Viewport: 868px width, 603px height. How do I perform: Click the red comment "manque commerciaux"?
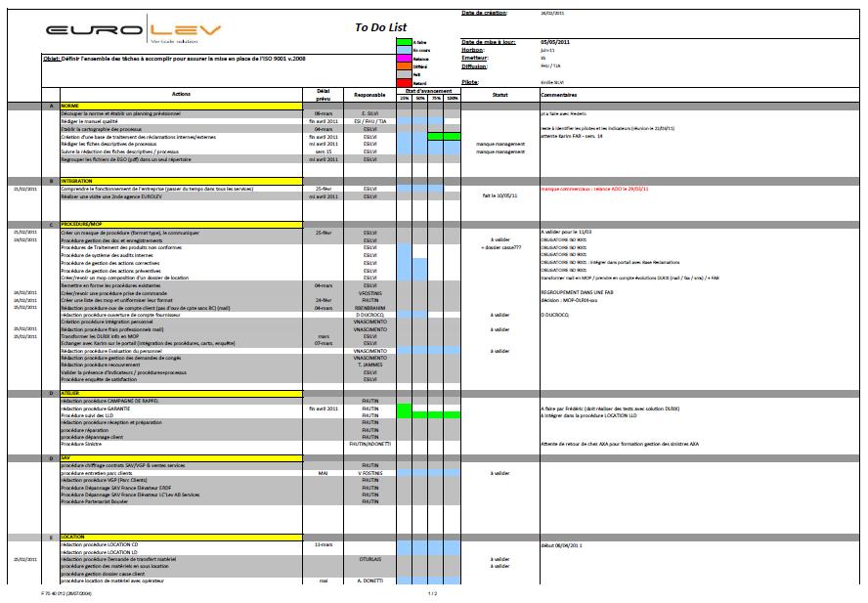pos(594,189)
